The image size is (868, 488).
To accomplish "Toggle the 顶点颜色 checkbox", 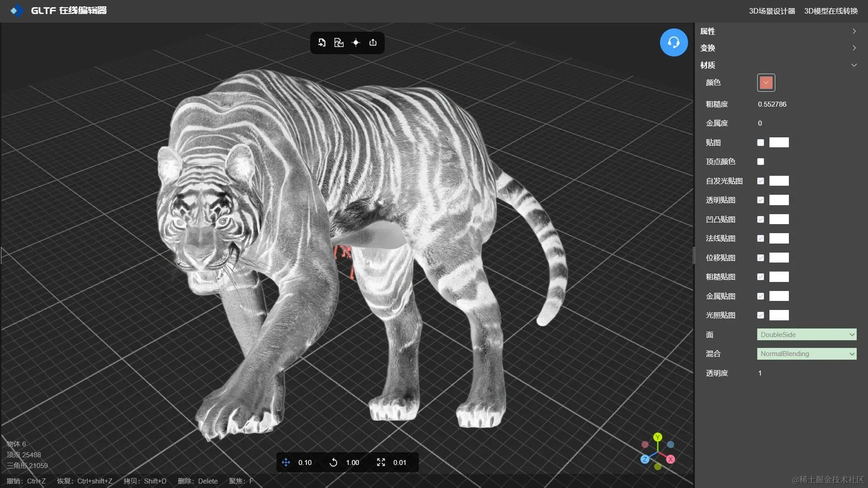I will [760, 161].
